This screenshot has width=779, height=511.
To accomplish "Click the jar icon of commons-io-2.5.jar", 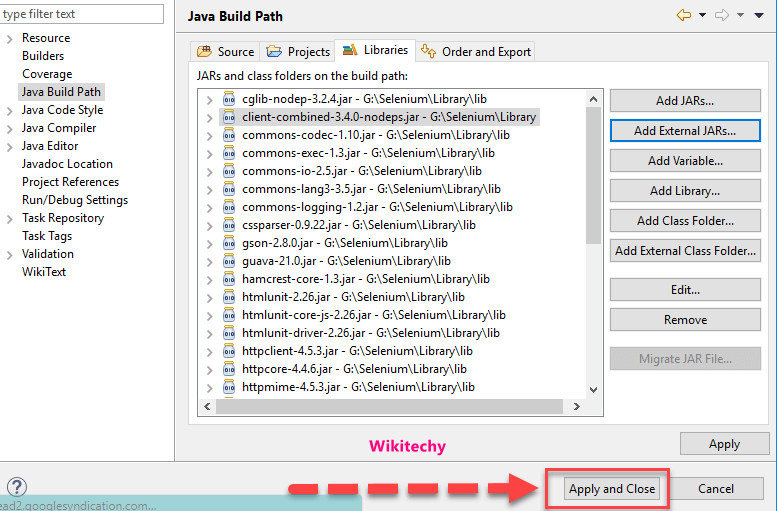I will pyautogui.click(x=229, y=171).
